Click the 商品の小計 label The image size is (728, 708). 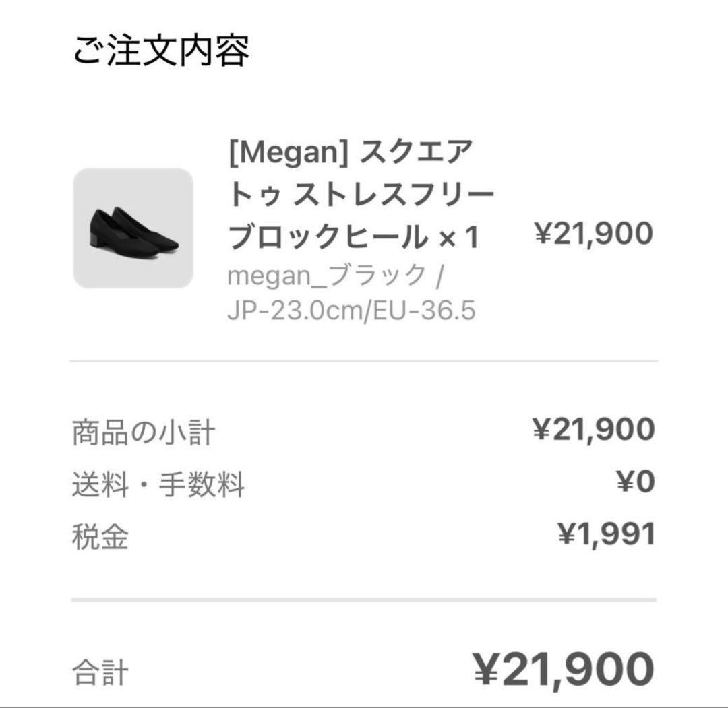(x=144, y=432)
